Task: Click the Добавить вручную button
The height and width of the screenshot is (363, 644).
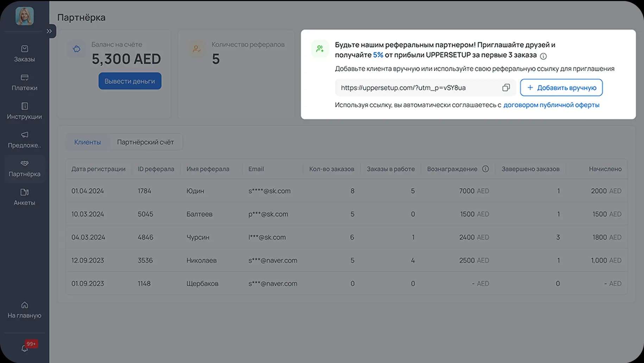Action: coord(561,88)
